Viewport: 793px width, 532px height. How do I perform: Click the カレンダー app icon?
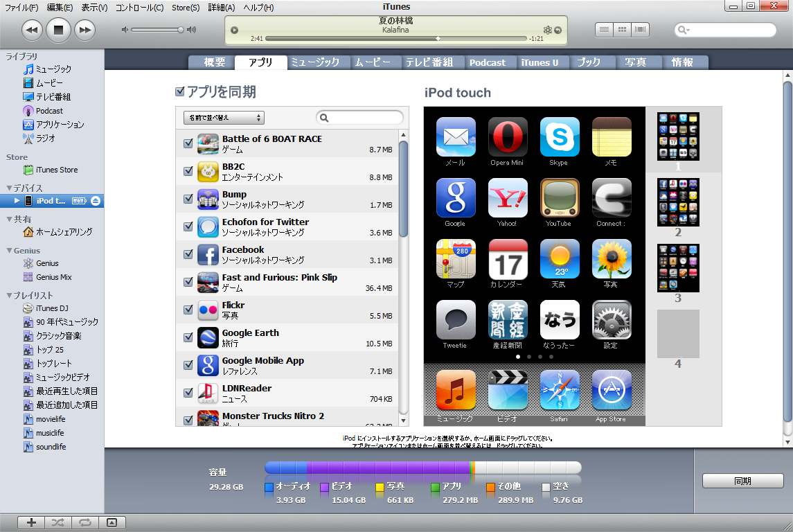(508, 259)
